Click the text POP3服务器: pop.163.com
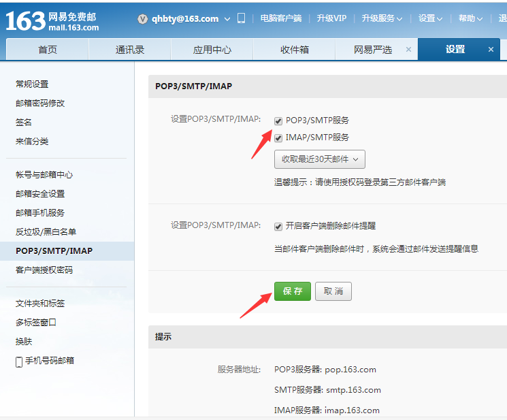 325,370
